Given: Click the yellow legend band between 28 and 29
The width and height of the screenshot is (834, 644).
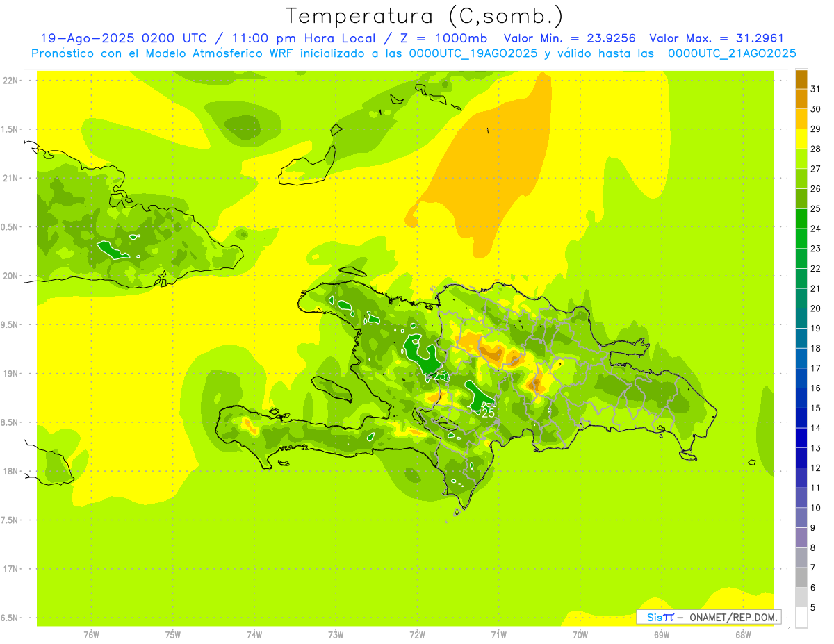Looking at the screenshot, I should tap(801, 139).
